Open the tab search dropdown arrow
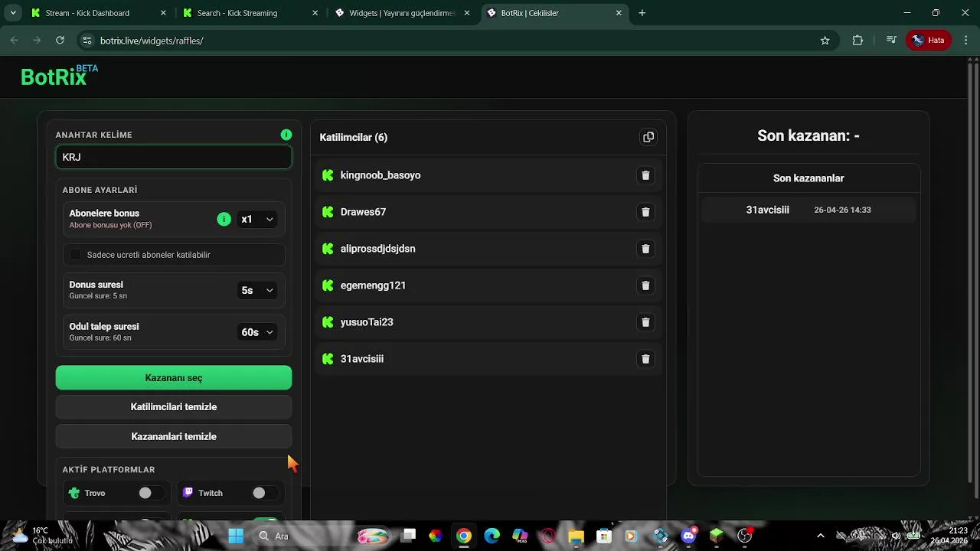The height and width of the screenshot is (551, 980). pyautogui.click(x=13, y=13)
